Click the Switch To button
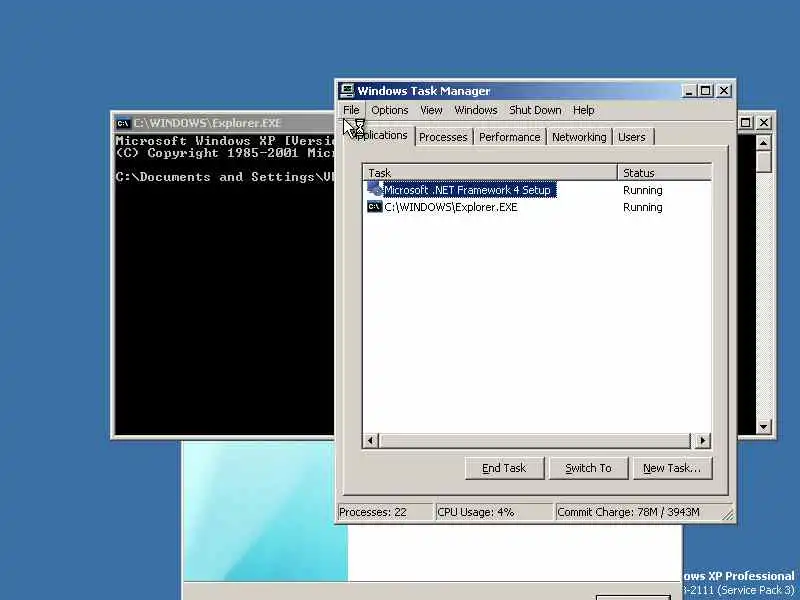The height and width of the screenshot is (600, 800). click(588, 468)
